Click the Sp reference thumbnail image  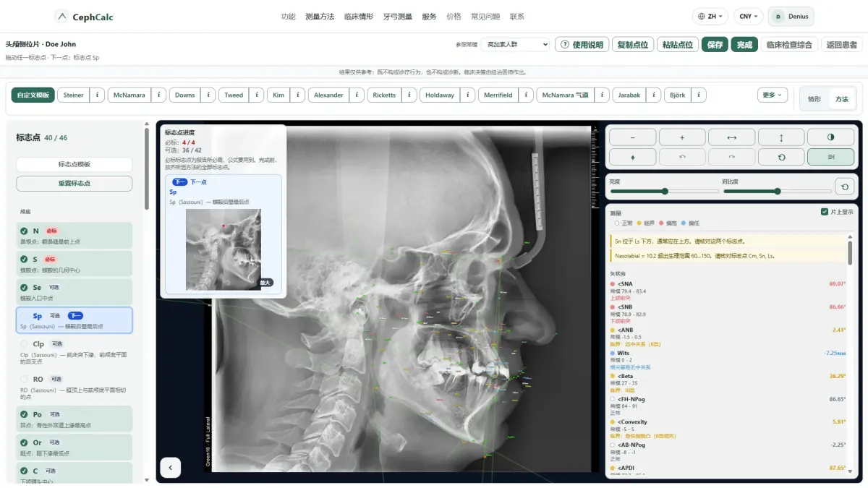(x=224, y=249)
